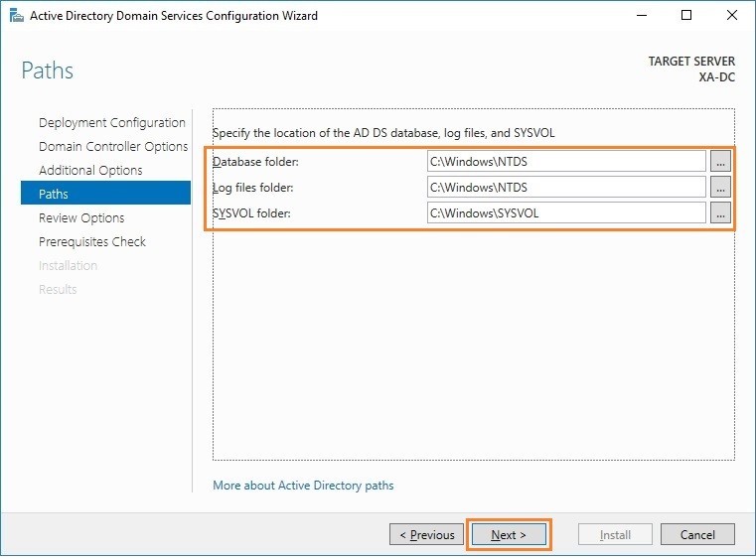
Task: Click the Previous button
Action: 427,534
